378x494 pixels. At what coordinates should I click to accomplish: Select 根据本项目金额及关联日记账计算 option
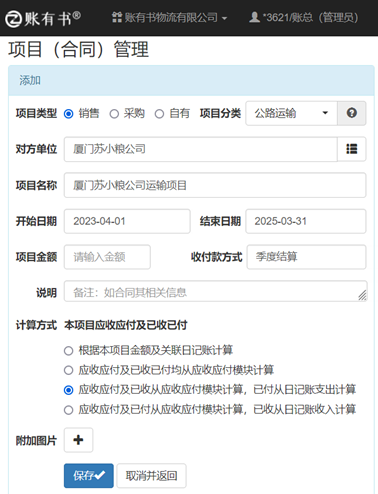click(69, 351)
